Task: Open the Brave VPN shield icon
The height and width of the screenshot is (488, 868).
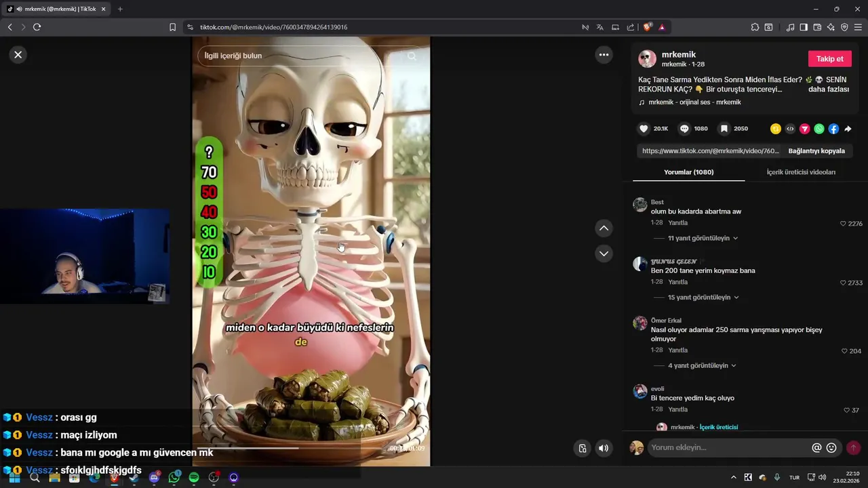Action: [x=844, y=27]
